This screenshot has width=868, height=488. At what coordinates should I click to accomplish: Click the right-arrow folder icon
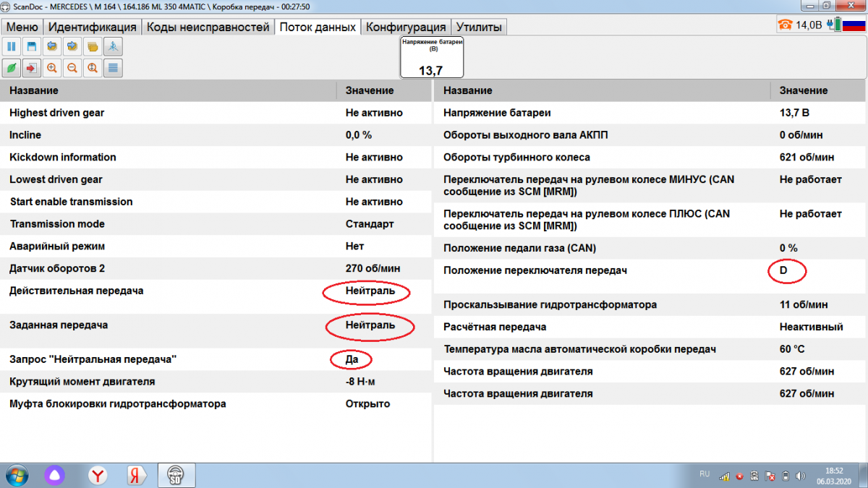(72, 47)
